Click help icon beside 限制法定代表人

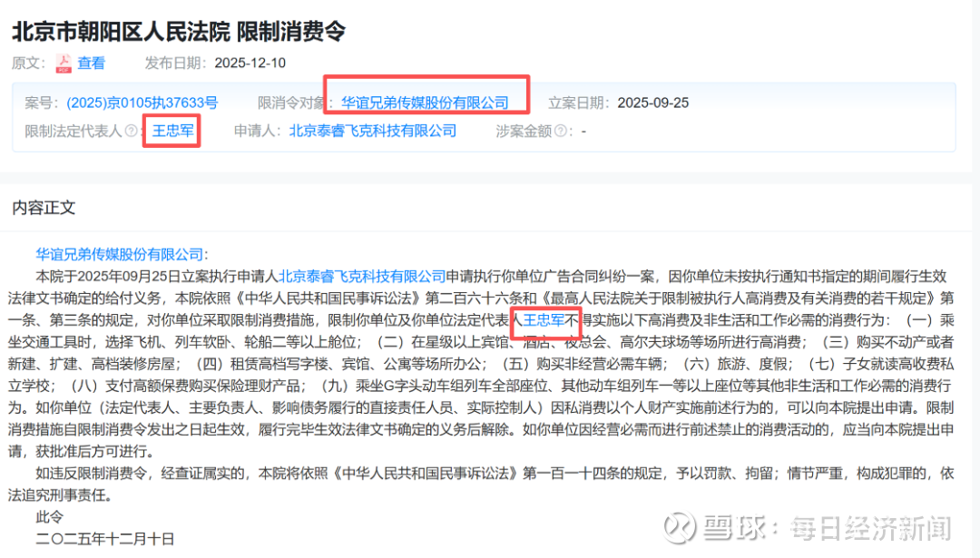pyautogui.click(x=131, y=132)
